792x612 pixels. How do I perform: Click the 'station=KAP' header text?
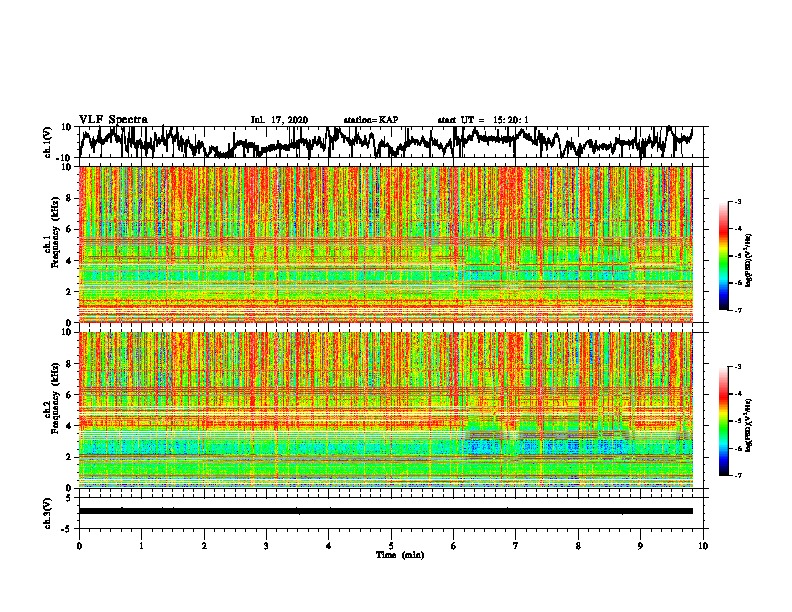(371, 120)
